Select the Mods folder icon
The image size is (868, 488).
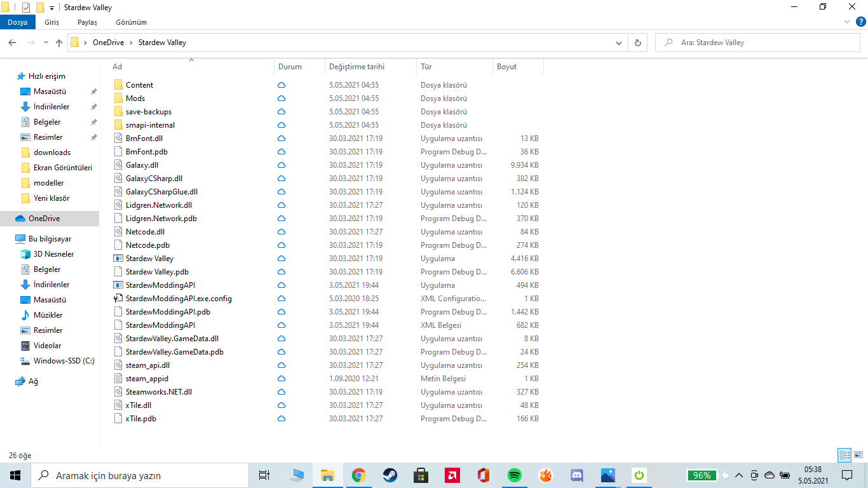118,98
